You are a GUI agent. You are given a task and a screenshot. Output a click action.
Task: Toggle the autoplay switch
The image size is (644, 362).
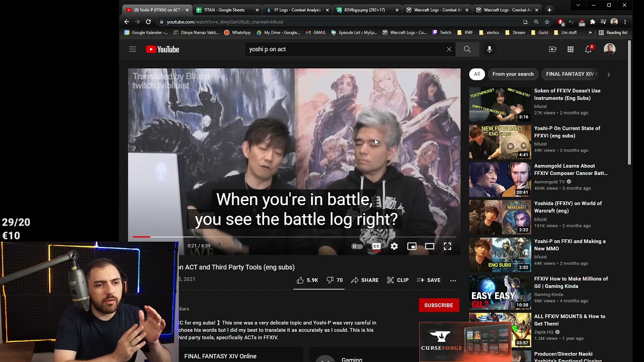point(357,246)
